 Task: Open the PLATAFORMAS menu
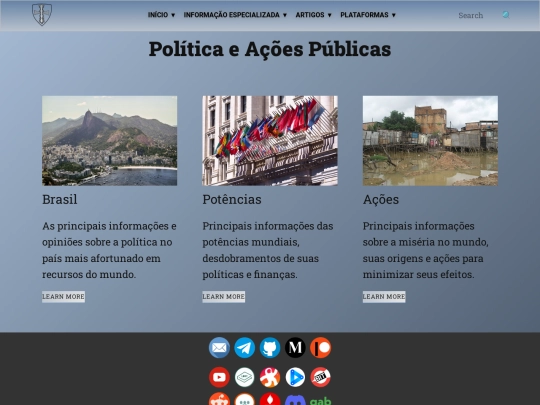tap(368, 15)
